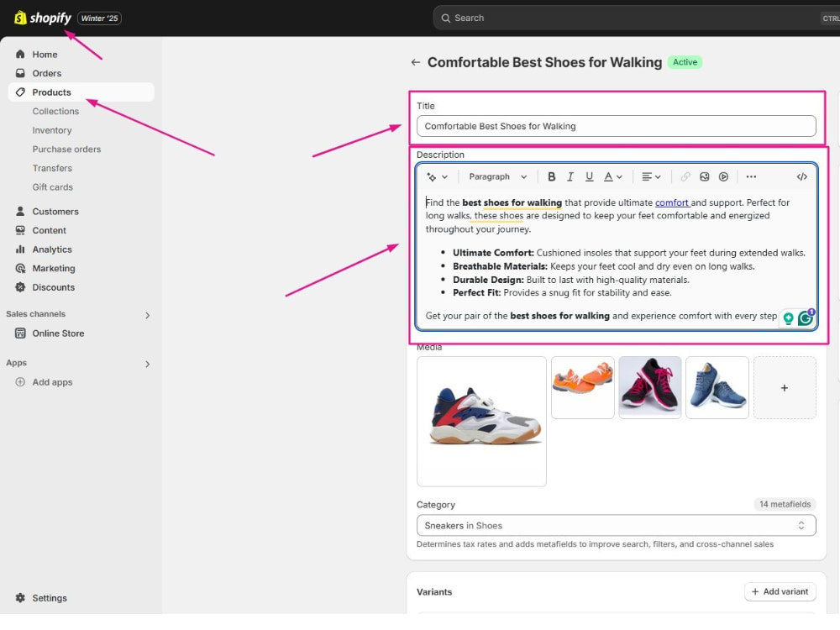Screen dimensions: 840x630
Task: Click the Discounts badge icon
Action: pyautogui.click(x=20, y=287)
